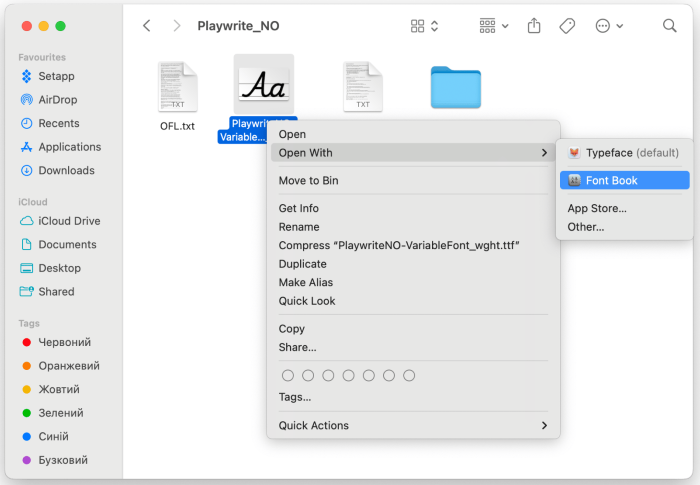700x485 pixels.
Task: Toggle view mode up/down arrows
Action: (434, 26)
